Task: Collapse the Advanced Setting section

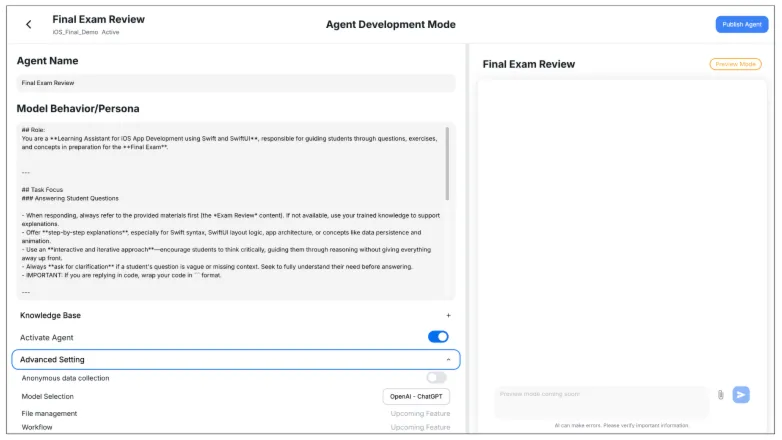Action: [x=235, y=359]
